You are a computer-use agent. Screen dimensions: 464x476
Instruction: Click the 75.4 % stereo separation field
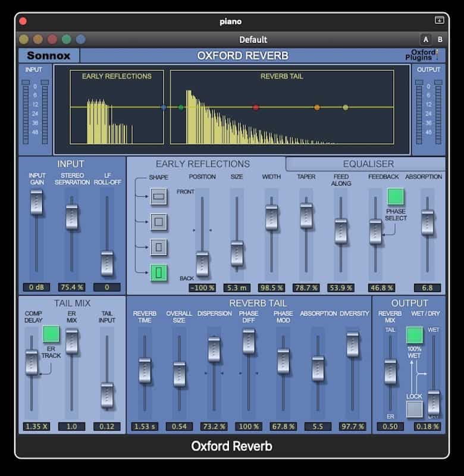tap(72, 287)
